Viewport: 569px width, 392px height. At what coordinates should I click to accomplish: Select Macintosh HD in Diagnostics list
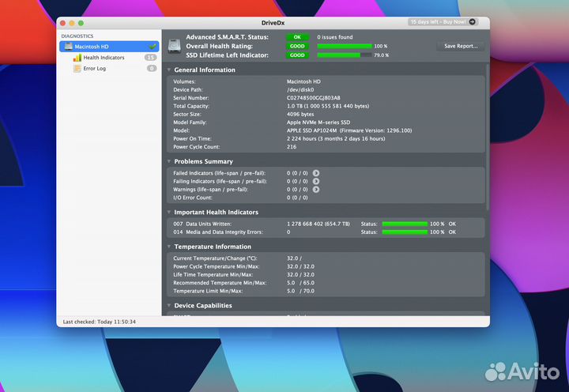pos(109,47)
